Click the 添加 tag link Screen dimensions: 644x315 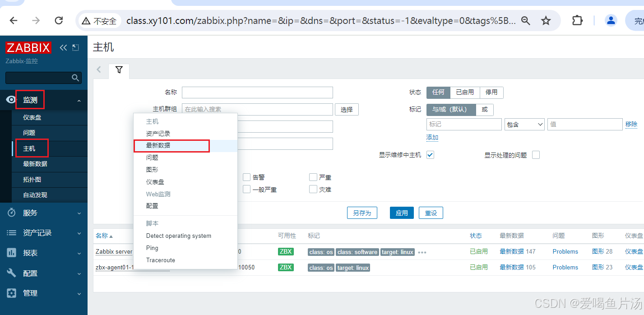432,137
